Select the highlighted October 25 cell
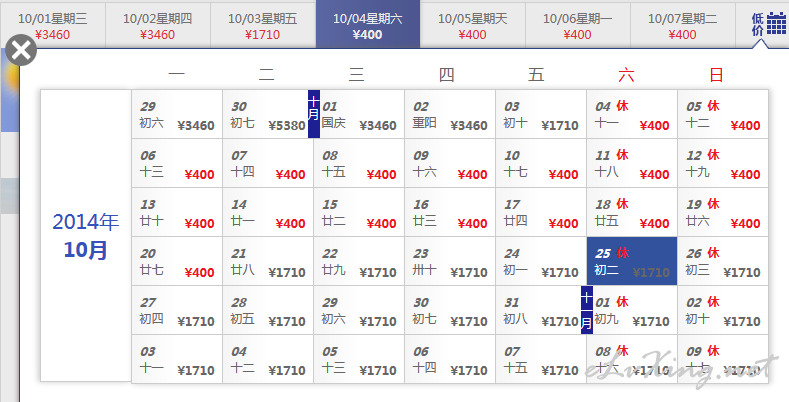789x402 pixels. [x=632, y=261]
